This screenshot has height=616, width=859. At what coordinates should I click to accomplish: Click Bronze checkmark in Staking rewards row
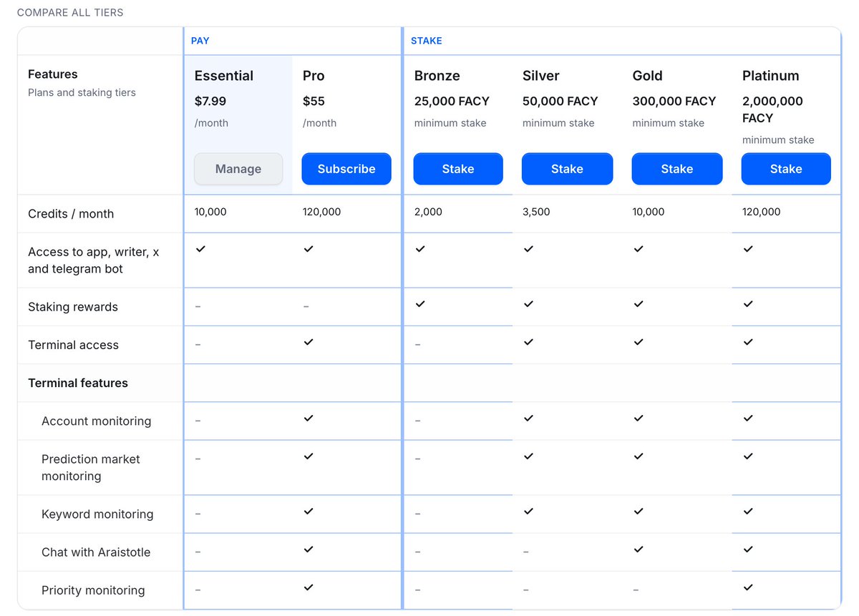click(x=420, y=304)
